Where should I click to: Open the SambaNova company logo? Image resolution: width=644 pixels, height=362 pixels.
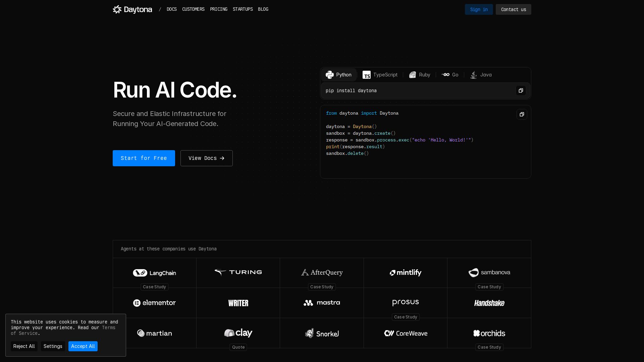[489, 273]
